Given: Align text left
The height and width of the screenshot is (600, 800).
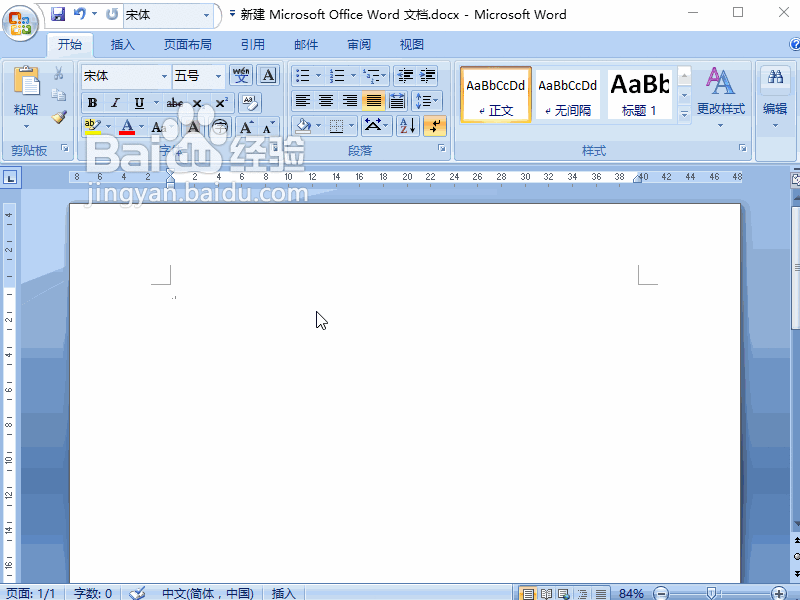Looking at the screenshot, I should (x=303, y=101).
